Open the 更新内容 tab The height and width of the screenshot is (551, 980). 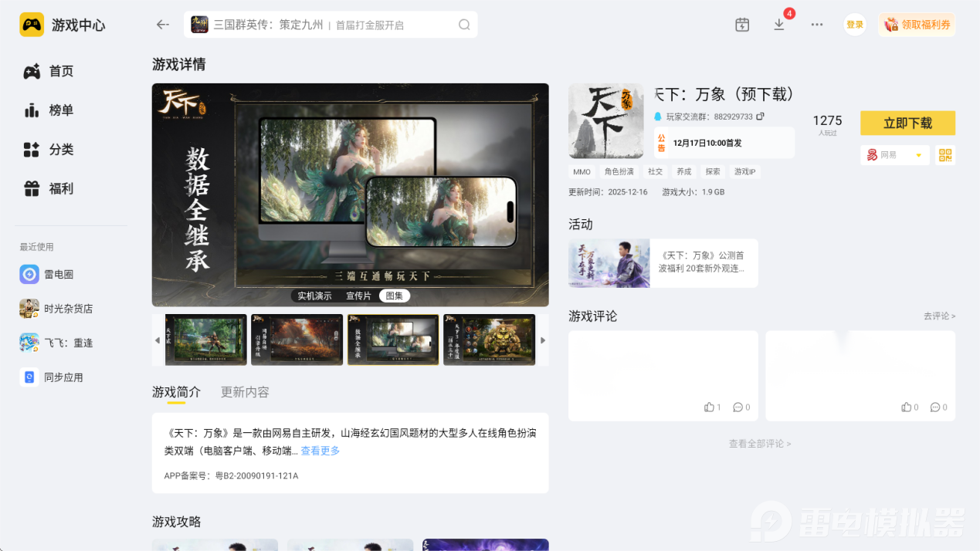click(x=245, y=392)
